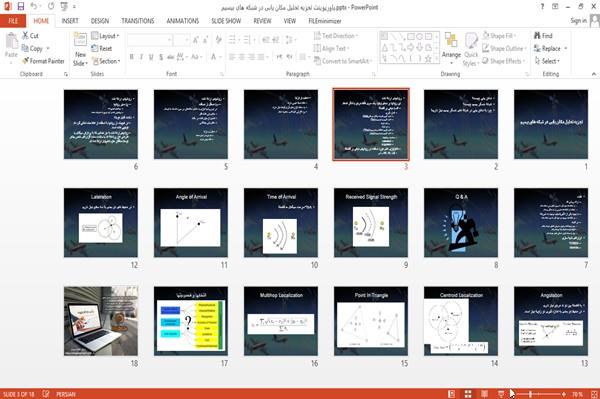Toggle Align Left paragraph
This screenshot has height=399, width=600.
(x=232, y=57)
